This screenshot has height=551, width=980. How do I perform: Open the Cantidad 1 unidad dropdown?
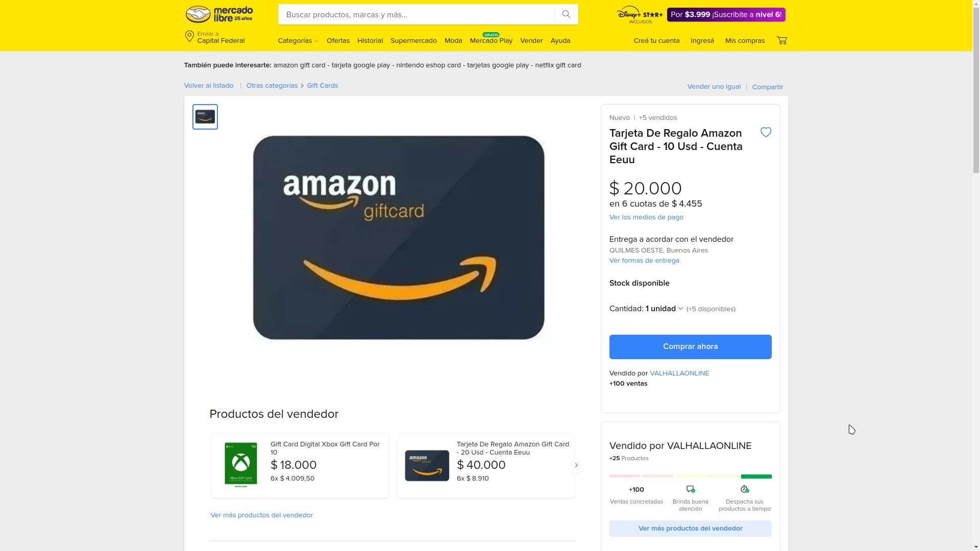(x=664, y=309)
